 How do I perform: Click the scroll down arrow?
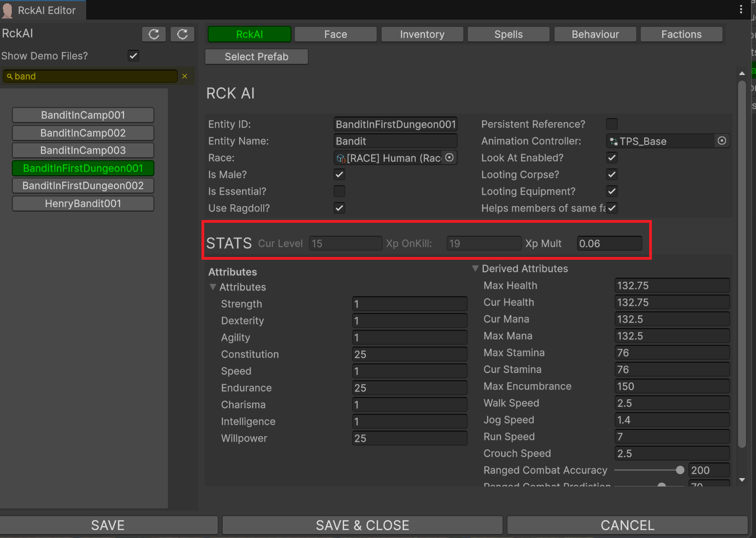[x=742, y=480]
